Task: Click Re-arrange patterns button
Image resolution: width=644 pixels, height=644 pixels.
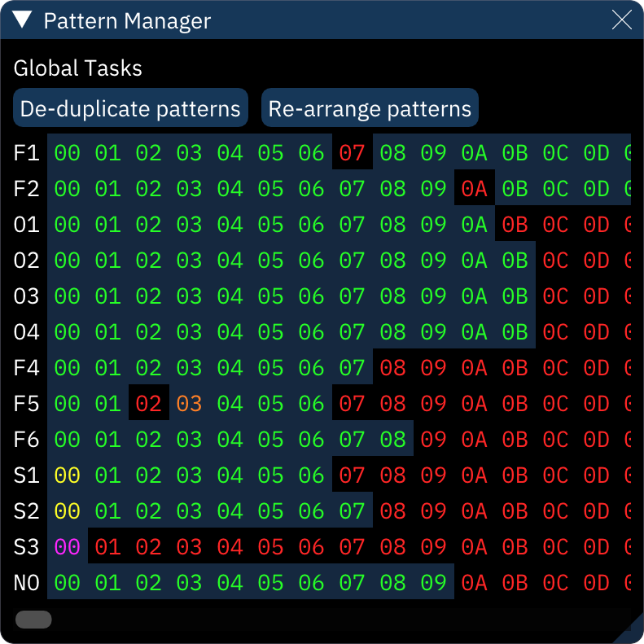Action: pos(370,108)
